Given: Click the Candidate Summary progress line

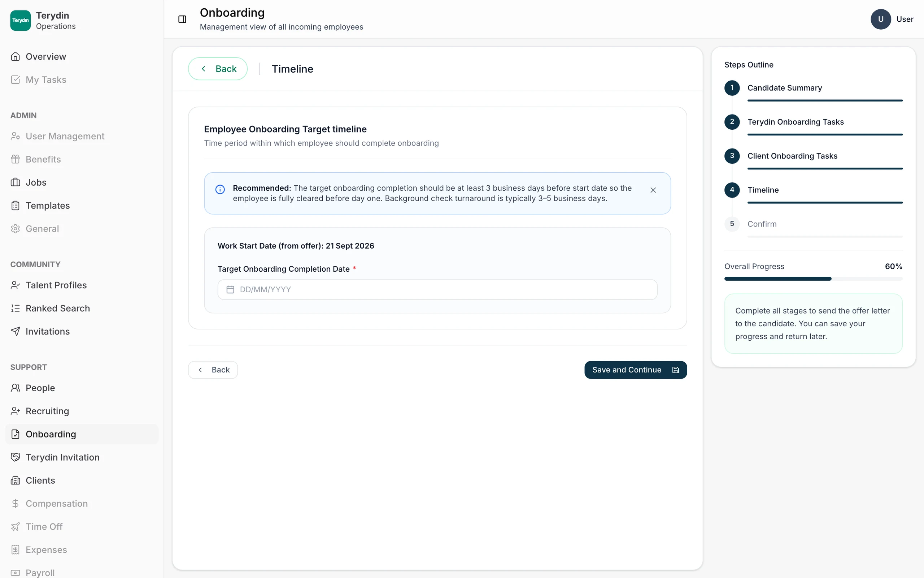Looking at the screenshot, I should click(x=825, y=100).
